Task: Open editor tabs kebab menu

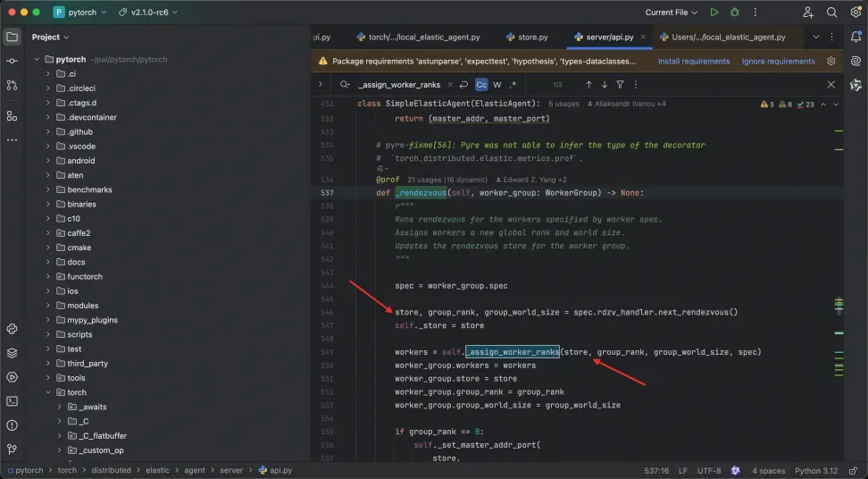Action: pyautogui.click(x=831, y=38)
